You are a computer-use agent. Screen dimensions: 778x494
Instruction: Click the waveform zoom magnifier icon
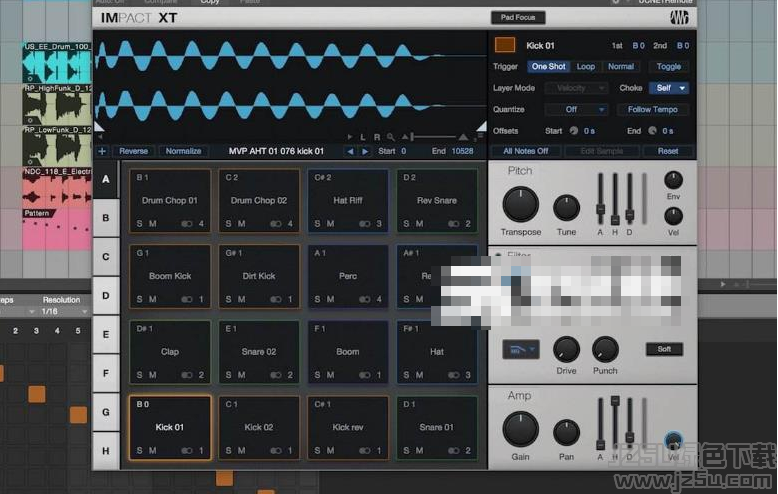(390, 137)
